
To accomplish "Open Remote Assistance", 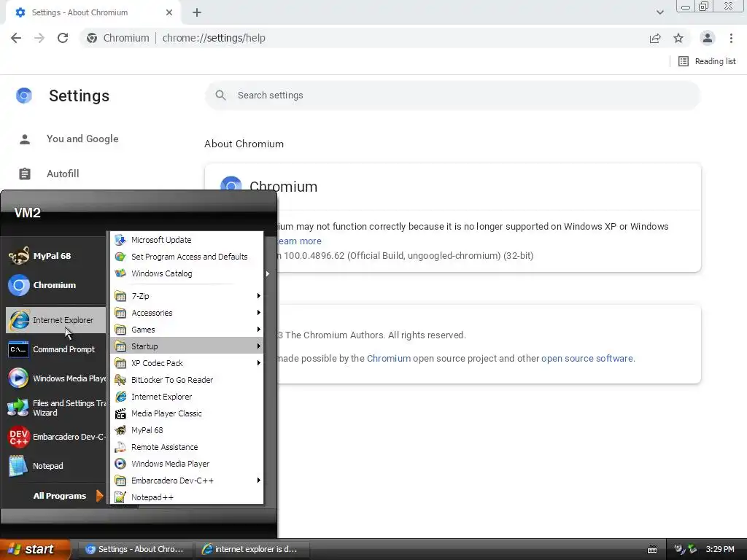I will click(187, 447).
